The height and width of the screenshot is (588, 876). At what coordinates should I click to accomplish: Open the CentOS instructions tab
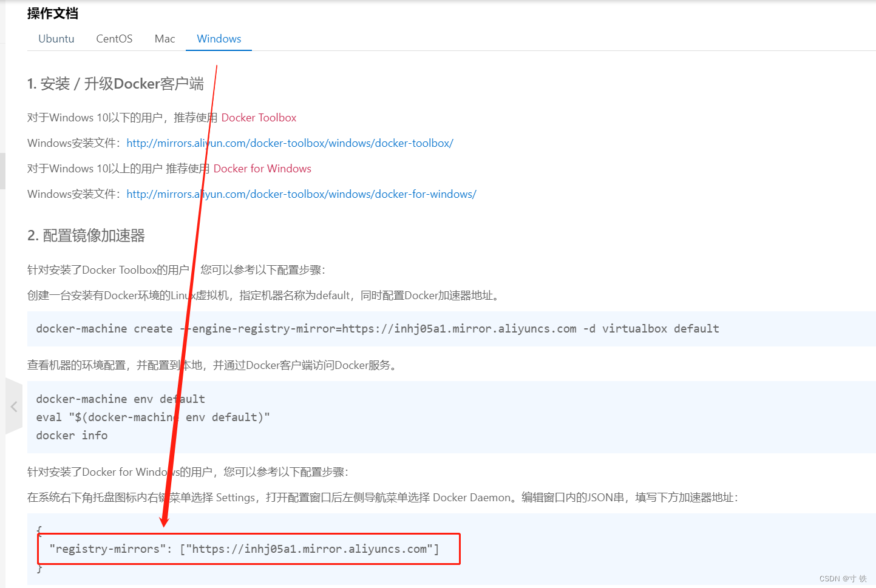tap(114, 39)
